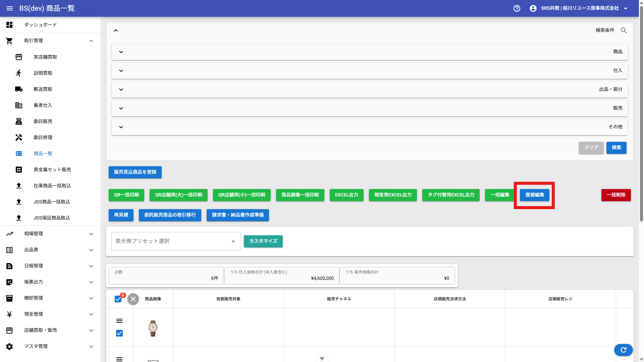644x362 pixels.
Task: Collapse the 検索条件 search panel
Action: click(116, 31)
